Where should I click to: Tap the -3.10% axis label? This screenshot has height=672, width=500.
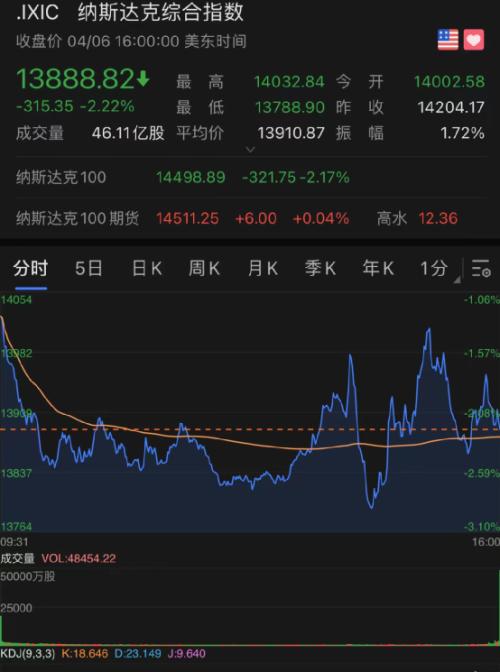tap(482, 527)
